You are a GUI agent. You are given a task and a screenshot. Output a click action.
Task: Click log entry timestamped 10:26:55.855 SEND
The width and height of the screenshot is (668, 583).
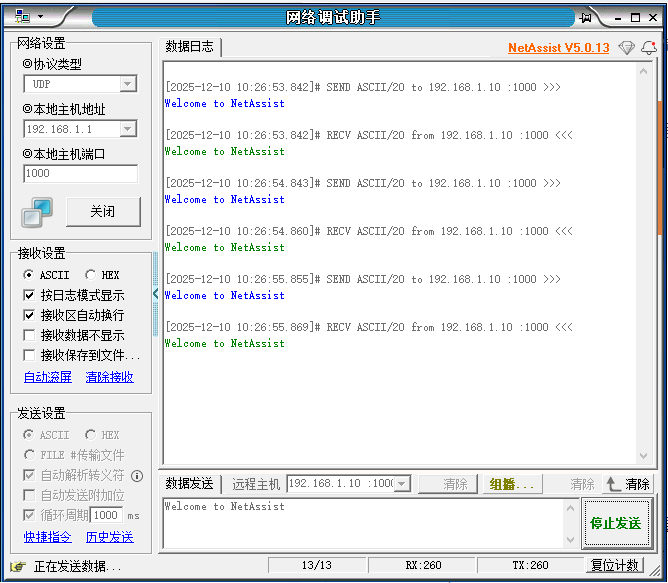click(363, 279)
